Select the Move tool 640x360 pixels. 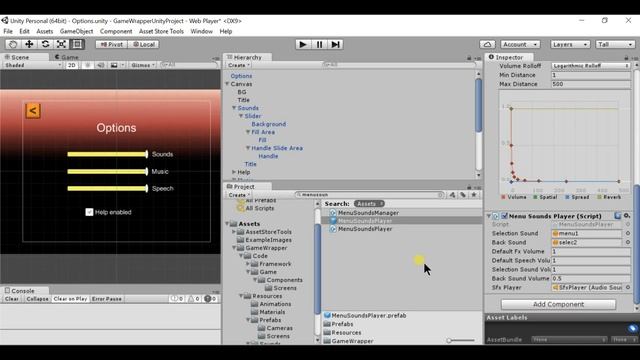coord(29,44)
